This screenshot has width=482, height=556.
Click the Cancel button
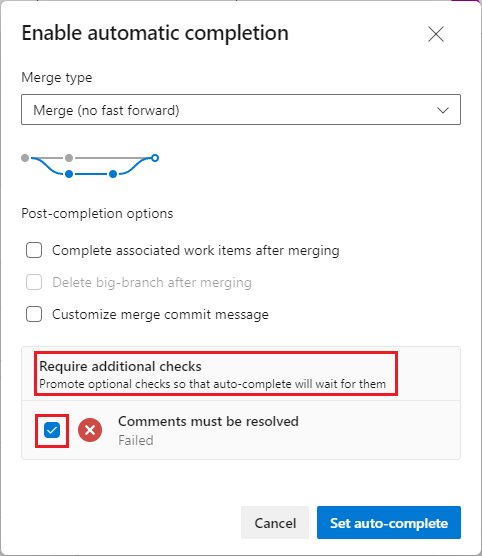275,523
